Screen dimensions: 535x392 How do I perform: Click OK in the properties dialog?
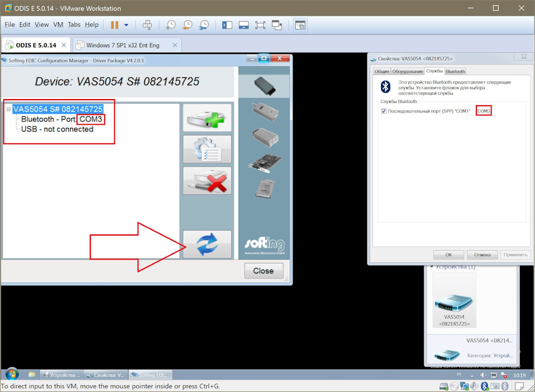click(449, 254)
